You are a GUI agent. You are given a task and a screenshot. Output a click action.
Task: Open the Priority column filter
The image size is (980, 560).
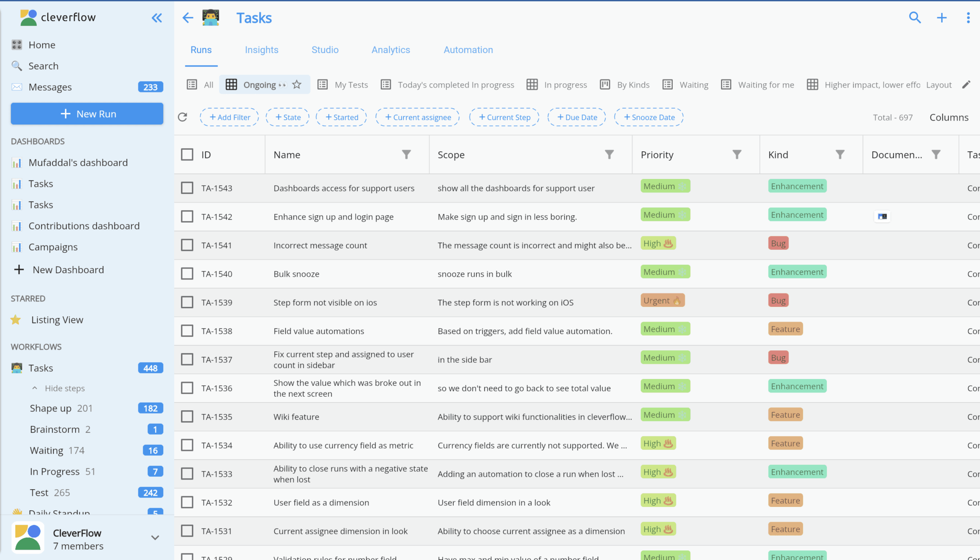point(737,154)
